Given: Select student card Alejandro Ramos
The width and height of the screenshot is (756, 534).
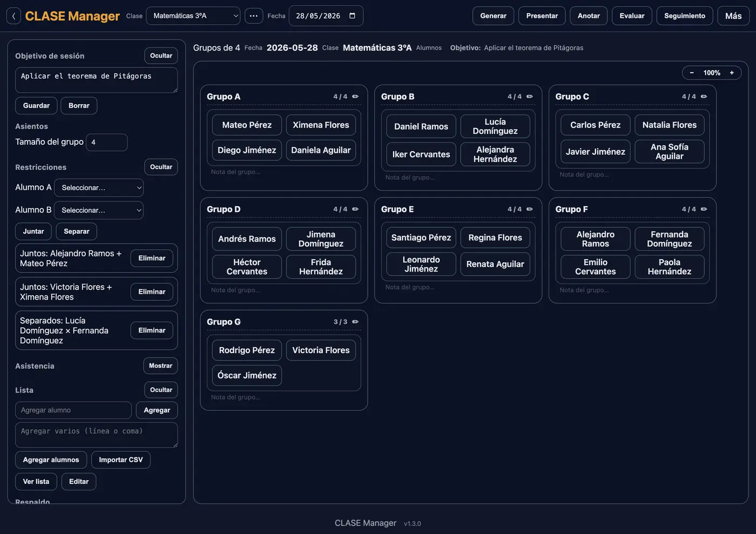Looking at the screenshot, I should 596,239.
